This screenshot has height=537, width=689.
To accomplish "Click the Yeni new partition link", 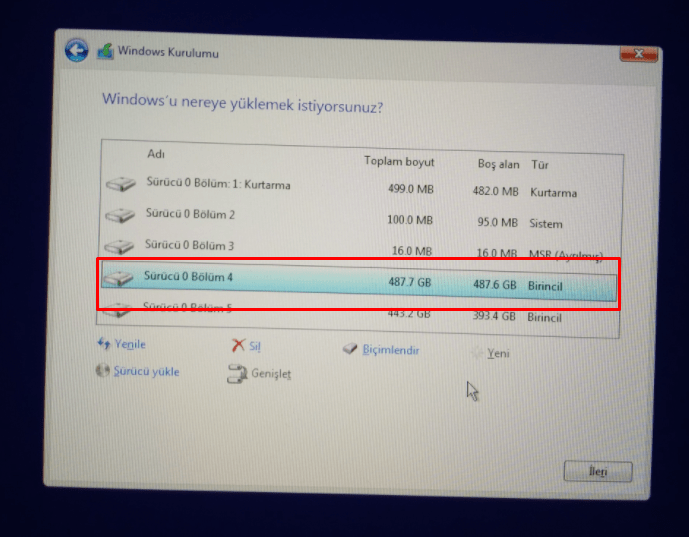I will (498, 353).
